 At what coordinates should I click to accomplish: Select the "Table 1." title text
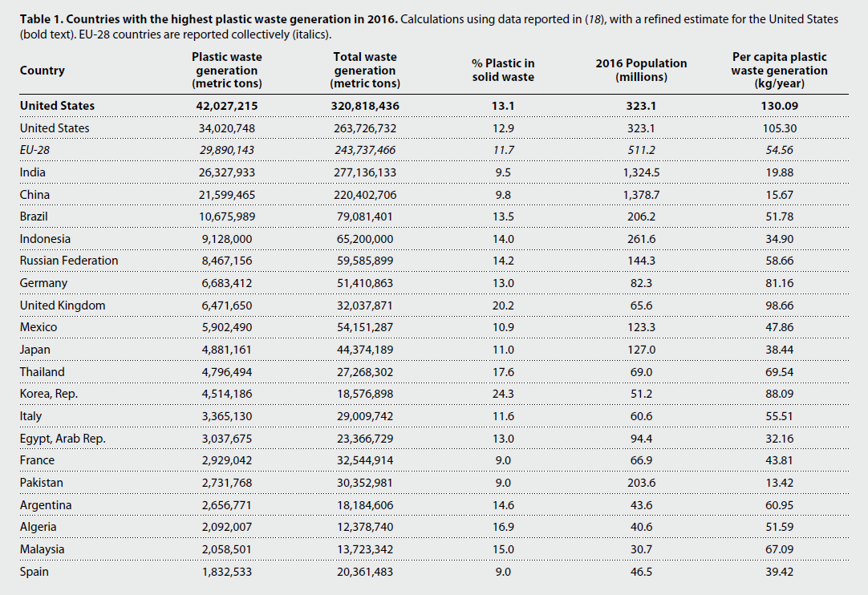(x=42, y=19)
